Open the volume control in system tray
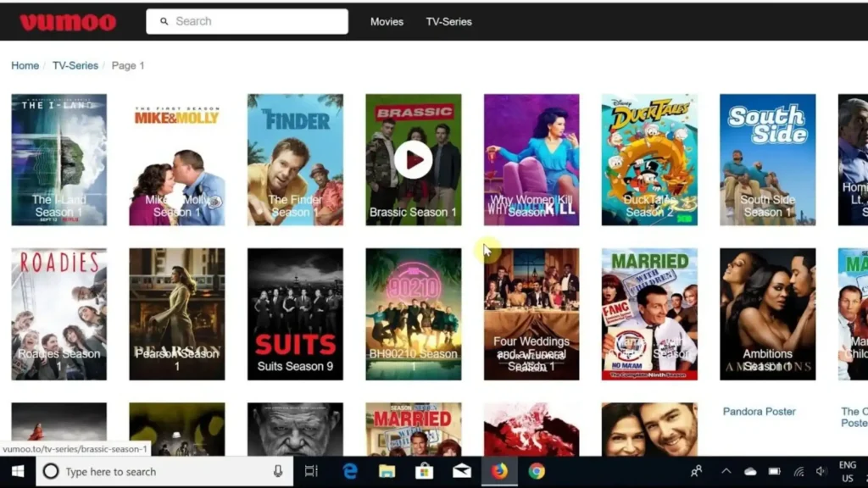This screenshot has height=488, width=868. click(821, 471)
